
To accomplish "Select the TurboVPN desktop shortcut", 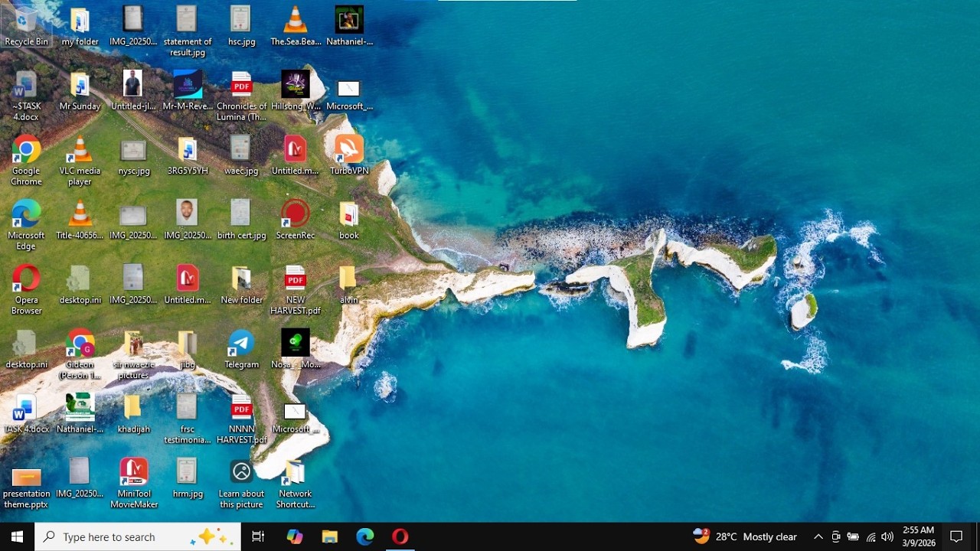I will pos(349,155).
